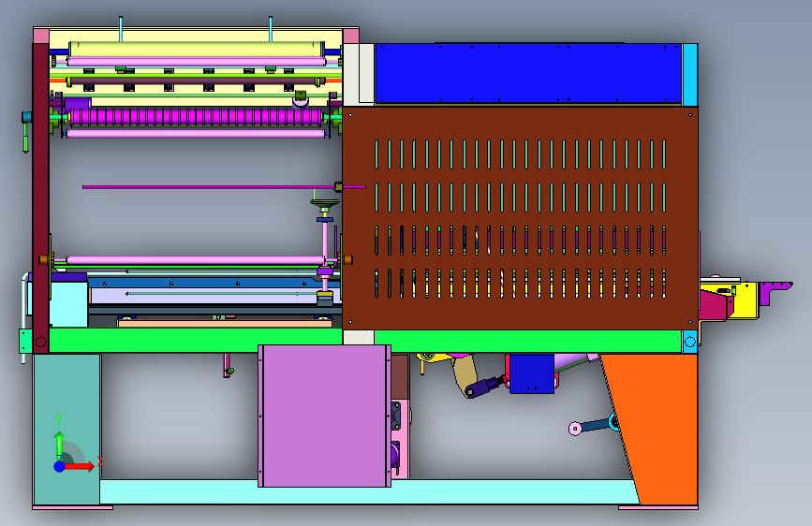812x526 pixels.
Task: Select the peach plate below the blue rail
Action: (x=225, y=324)
